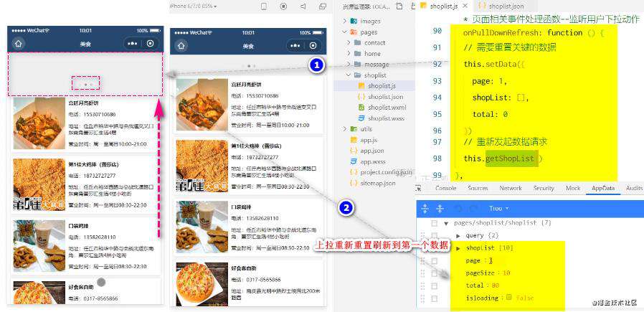Check the box beside pages/shoplist/shoplist row
This screenshot has height=312, width=644.
pos(434,223)
